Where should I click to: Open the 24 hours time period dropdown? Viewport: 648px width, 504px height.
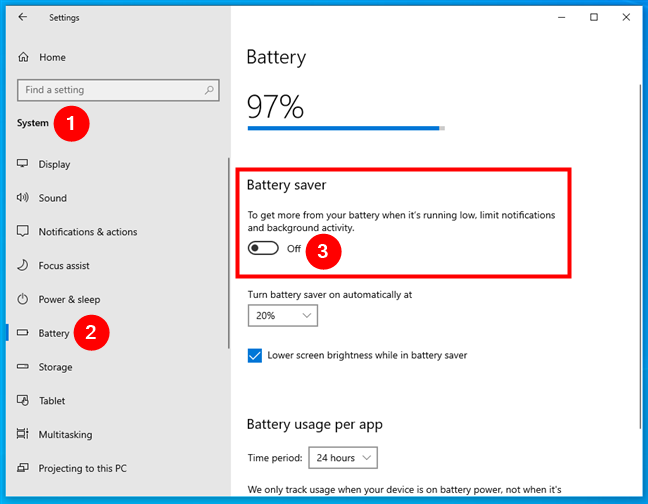(x=343, y=458)
